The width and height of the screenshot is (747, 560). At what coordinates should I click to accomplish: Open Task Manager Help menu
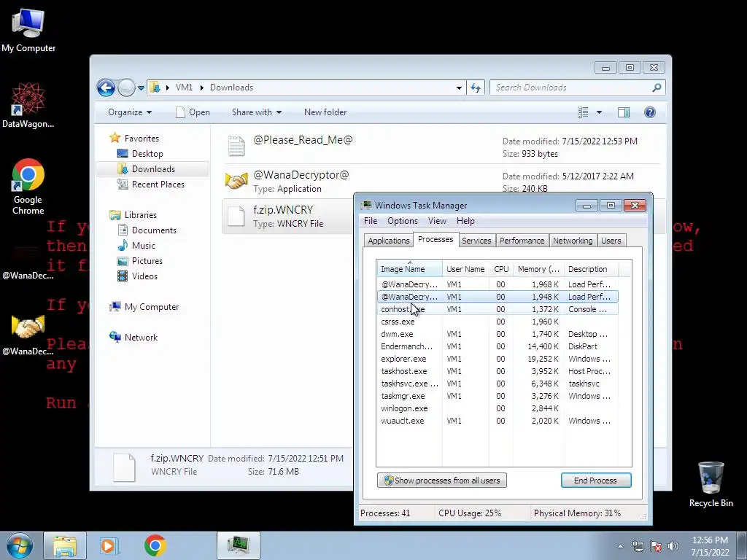[465, 221]
